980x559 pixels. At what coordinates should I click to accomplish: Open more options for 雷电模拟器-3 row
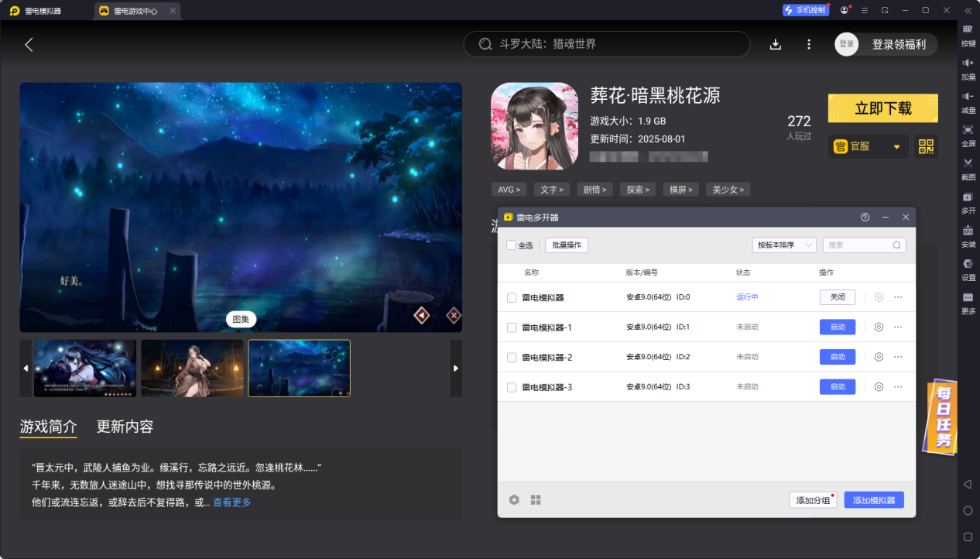898,386
